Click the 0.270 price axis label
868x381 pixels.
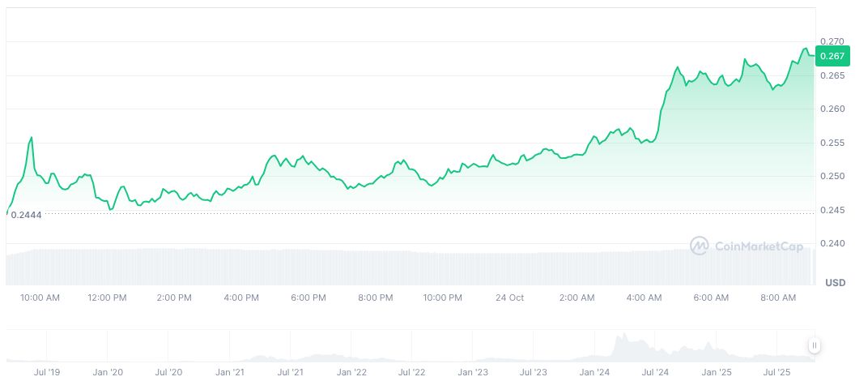[832, 41]
